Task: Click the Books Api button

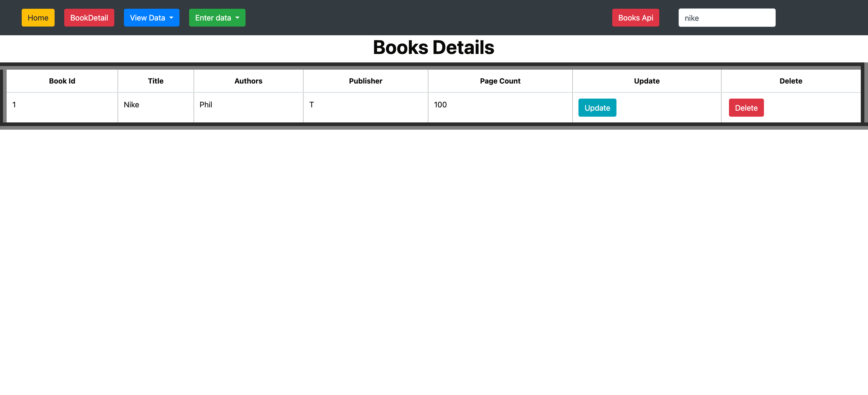Action: click(635, 17)
